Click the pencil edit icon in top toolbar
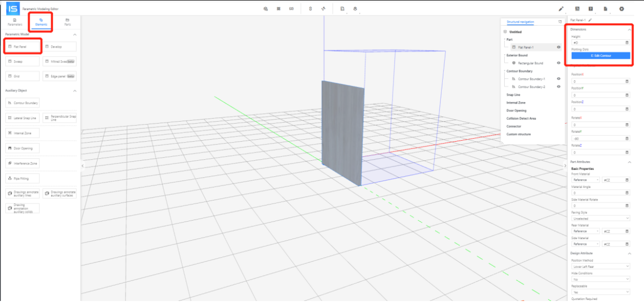The image size is (644, 302). coord(561,9)
